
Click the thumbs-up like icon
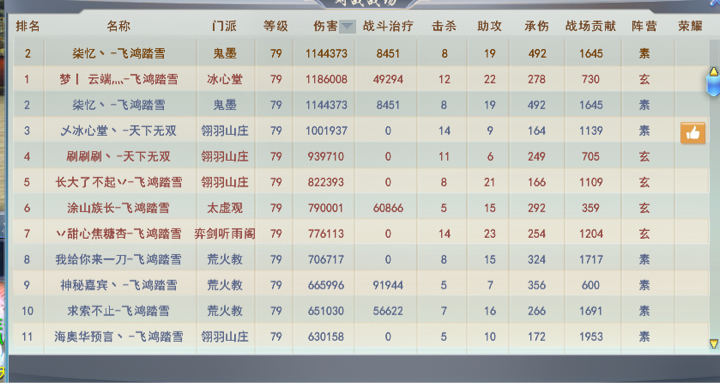pyautogui.click(x=692, y=133)
